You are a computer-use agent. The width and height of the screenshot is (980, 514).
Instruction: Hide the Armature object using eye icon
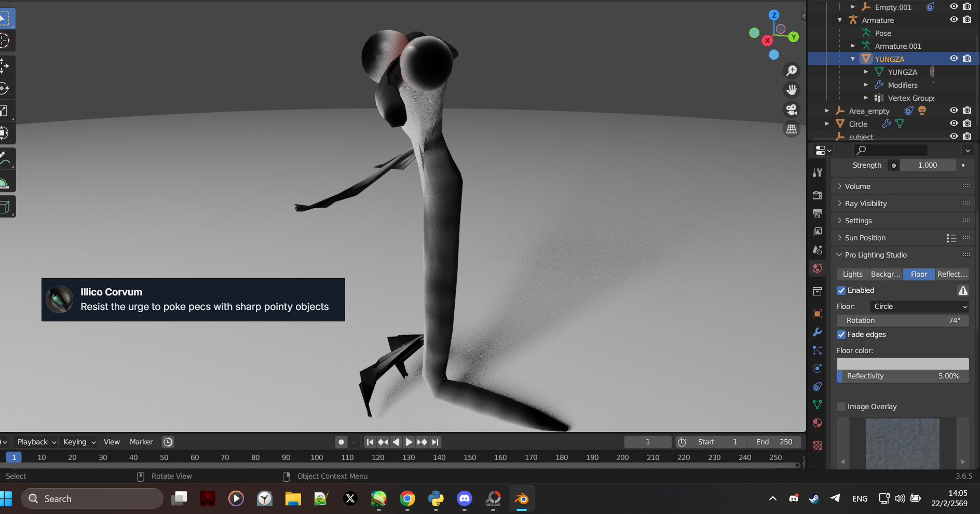(x=954, y=20)
